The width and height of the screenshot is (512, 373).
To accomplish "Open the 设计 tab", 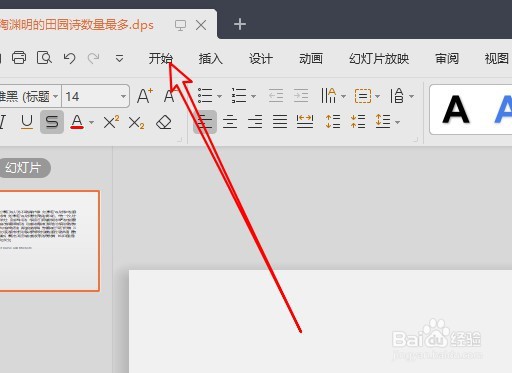I will click(x=261, y=59).
